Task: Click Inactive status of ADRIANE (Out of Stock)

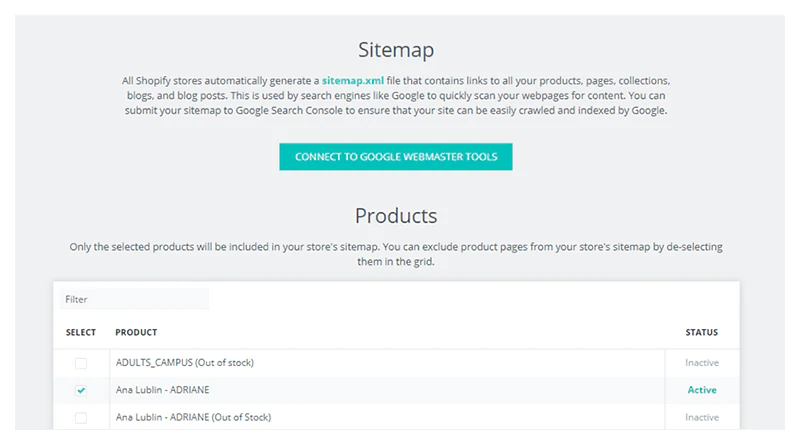Action: (702, 417)
